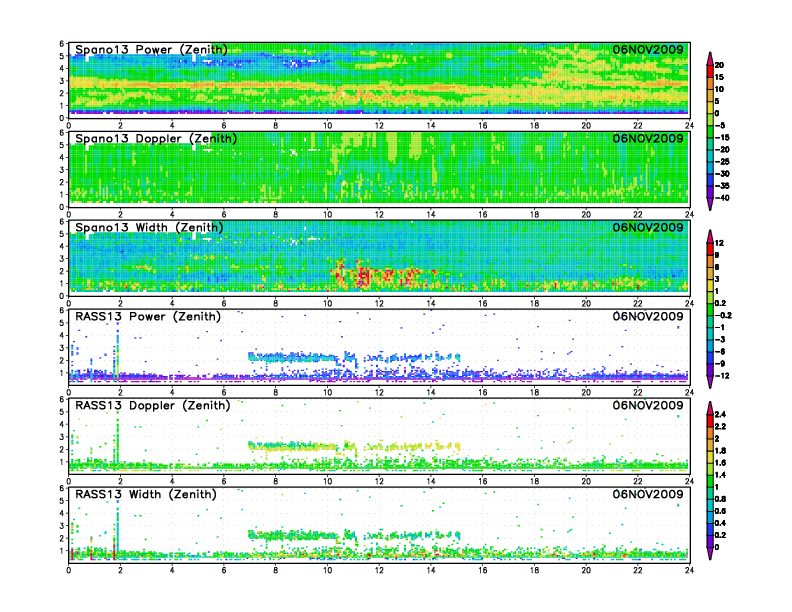Click the "-0.2" label on the middle color bar
The image size is (792, 612).
[x=723, y=316]
